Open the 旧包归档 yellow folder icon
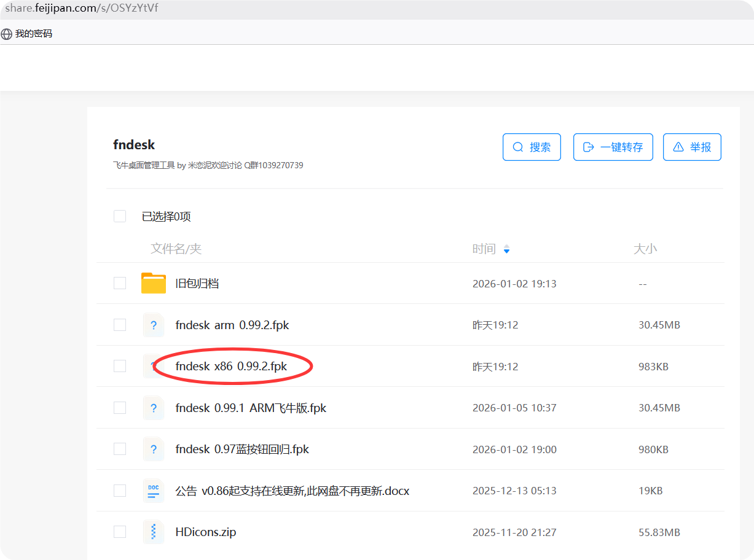Screen dimensions: 754x560 coord(154,283)
